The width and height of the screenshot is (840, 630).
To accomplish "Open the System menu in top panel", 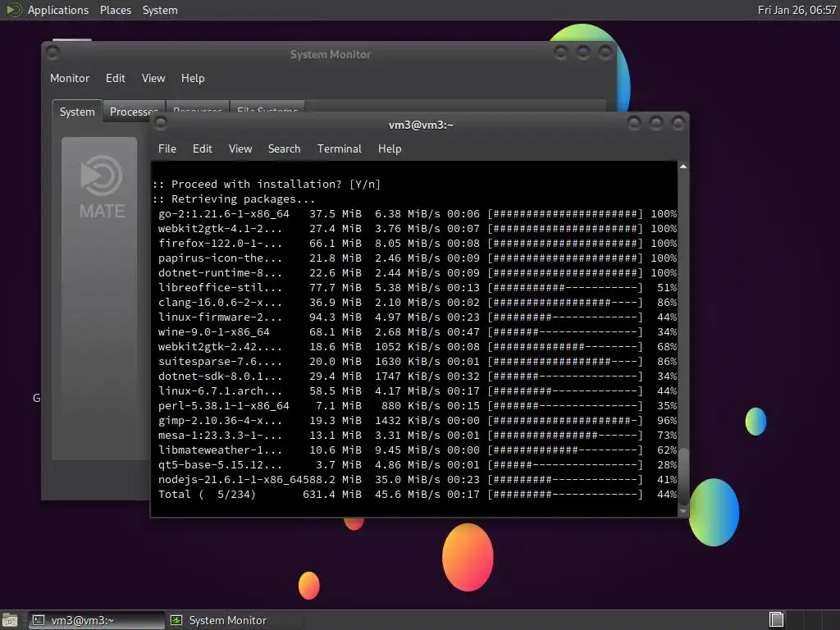I will pos(160,10).
